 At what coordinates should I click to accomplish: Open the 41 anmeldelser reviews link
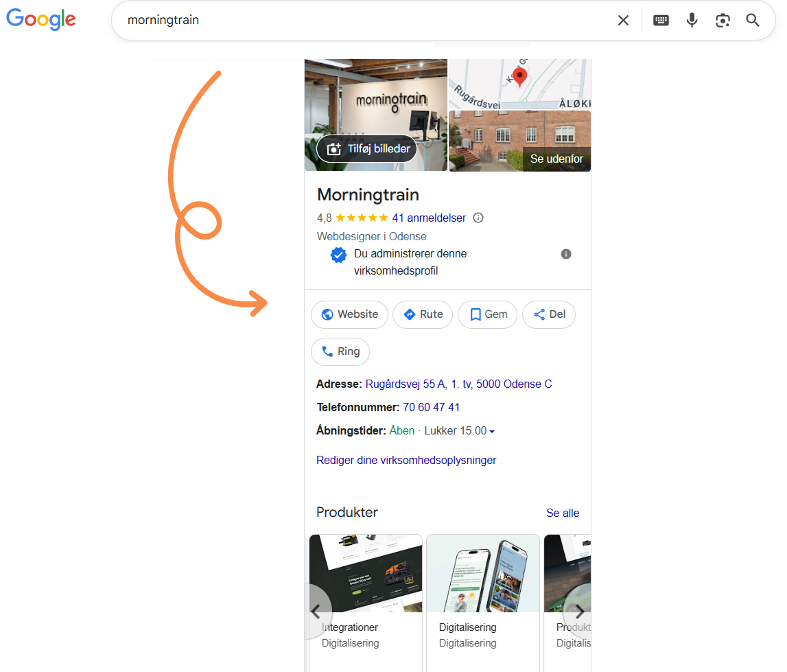click(x=429, y=218)
